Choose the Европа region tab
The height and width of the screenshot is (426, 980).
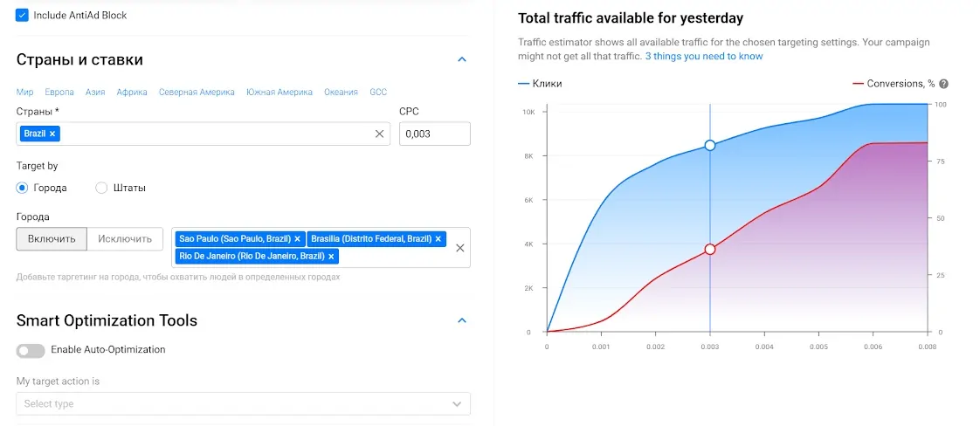coord(59,92)
